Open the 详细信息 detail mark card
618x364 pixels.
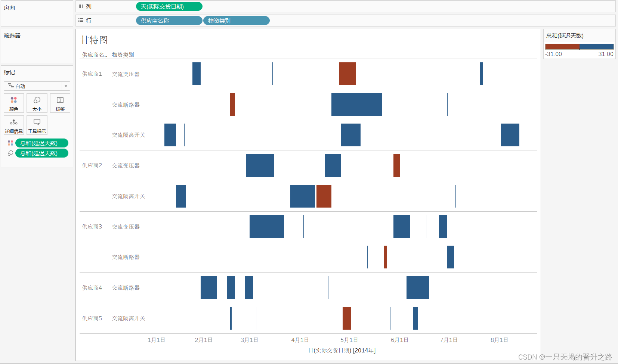pos(14,125)
